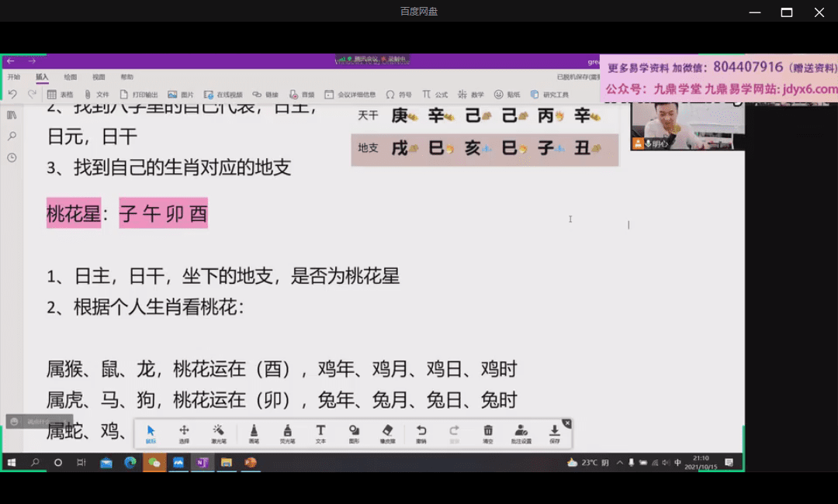The image size is (838, 504).
Task: Open the 开始 (Home) ribbon tab
Action: [x=14, y=78]
